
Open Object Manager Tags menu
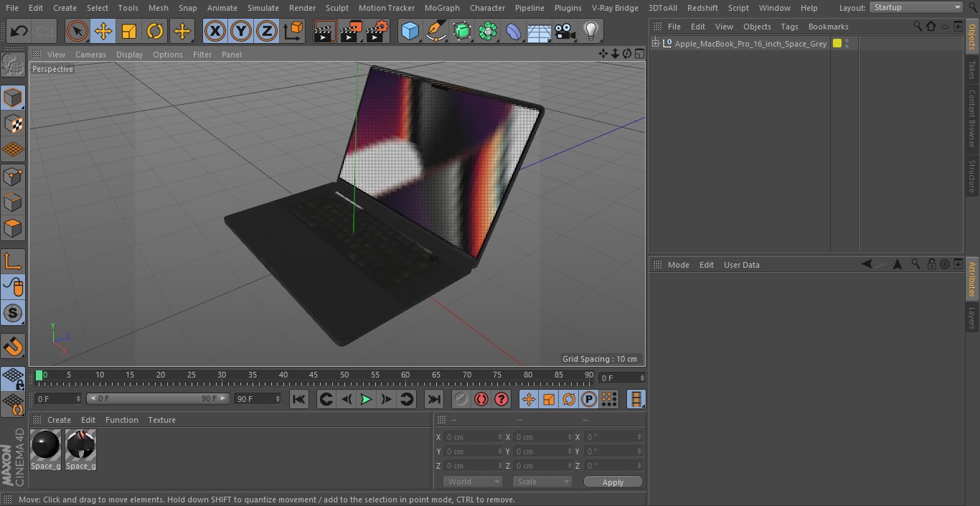[x=789, y=27]
